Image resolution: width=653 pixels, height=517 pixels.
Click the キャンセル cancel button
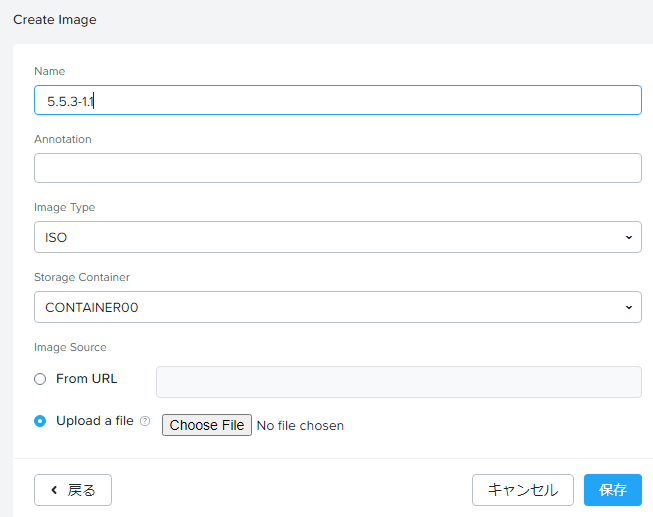(522, 490)
